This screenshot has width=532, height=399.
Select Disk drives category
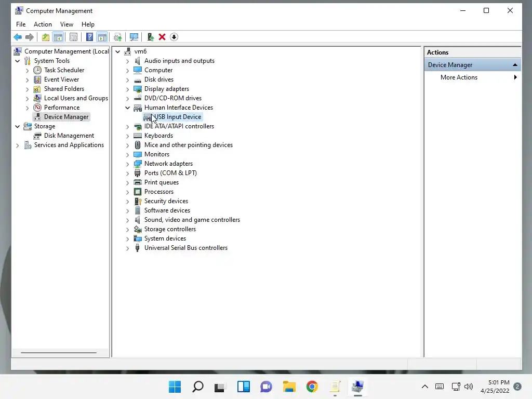pos(159,79)
